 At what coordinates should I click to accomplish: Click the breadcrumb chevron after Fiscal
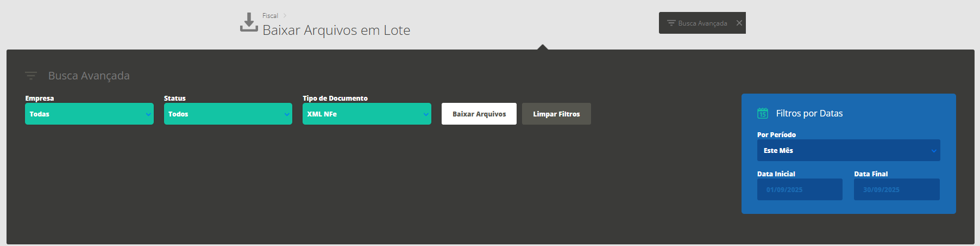285,16
